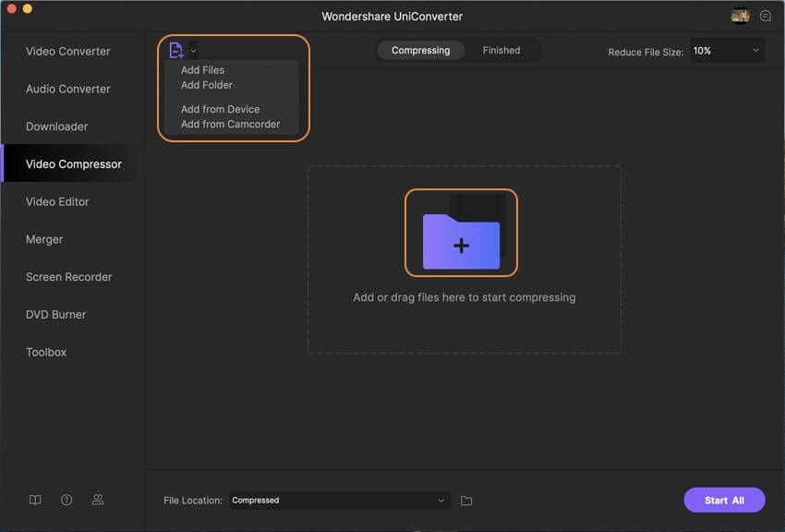Switch to the Compressing tab
Image resolution: width=785 pixels, height=532 pixels.
point(420,51)
